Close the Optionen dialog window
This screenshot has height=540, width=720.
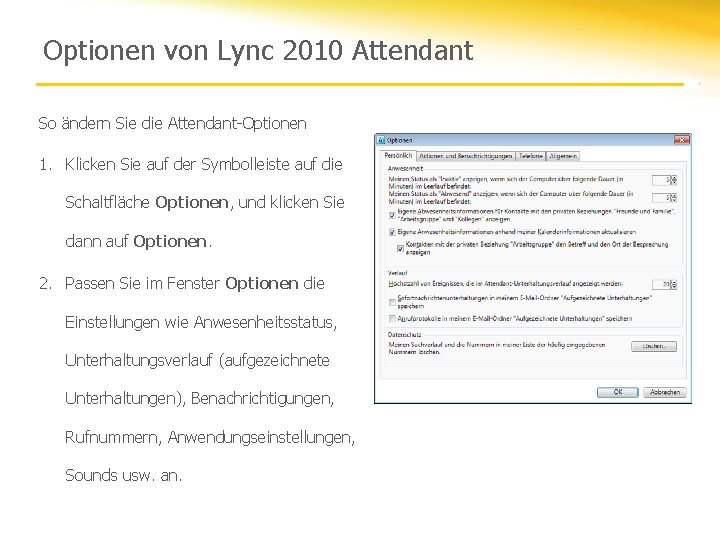click(681, 140)
